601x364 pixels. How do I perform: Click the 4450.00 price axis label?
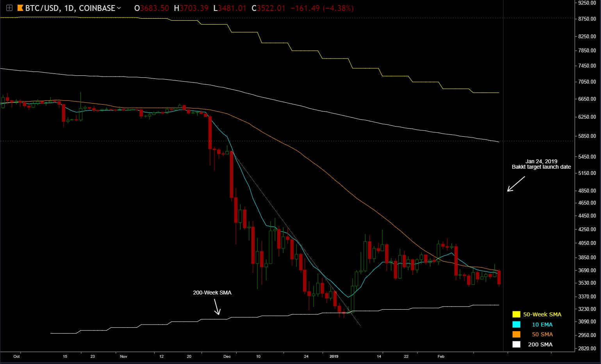point(587,216)
